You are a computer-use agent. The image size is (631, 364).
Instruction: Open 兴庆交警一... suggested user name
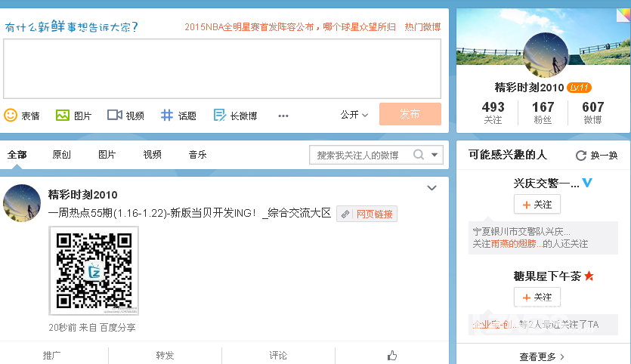(x=546, y=184)
